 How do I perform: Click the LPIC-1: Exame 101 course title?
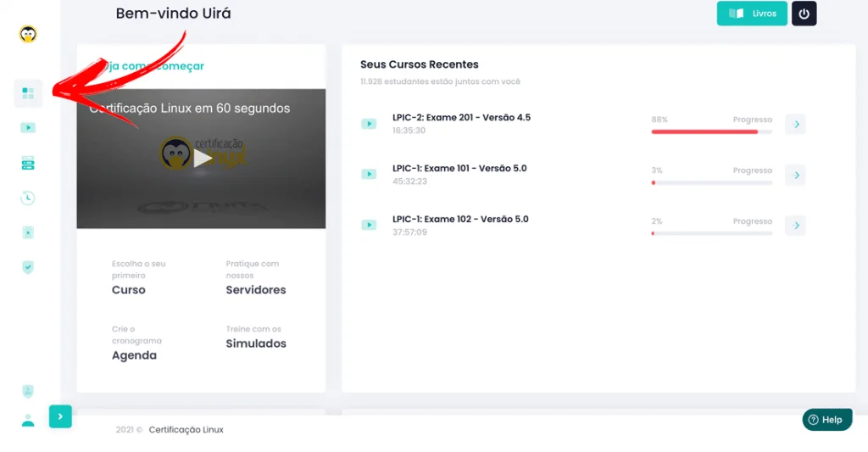(459, 168)
